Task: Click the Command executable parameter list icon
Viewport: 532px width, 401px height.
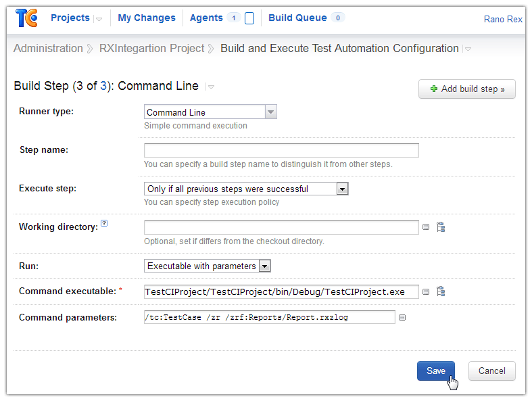Action: coord(426,291)
